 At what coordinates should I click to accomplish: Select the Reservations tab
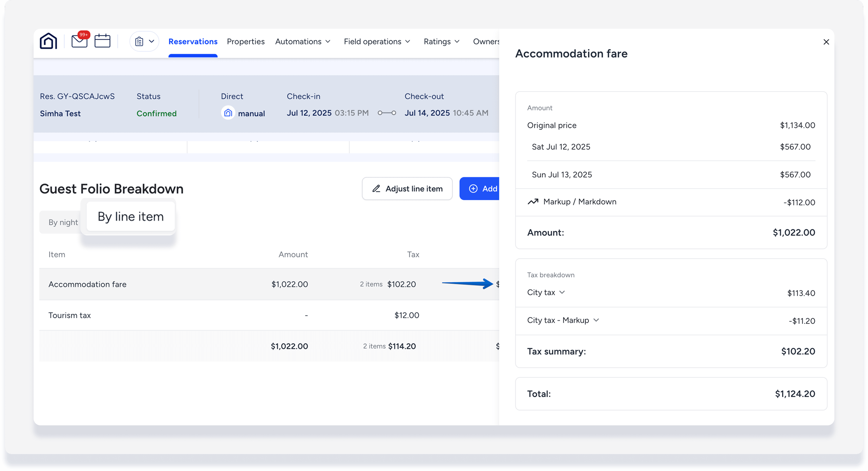(193, 41)
